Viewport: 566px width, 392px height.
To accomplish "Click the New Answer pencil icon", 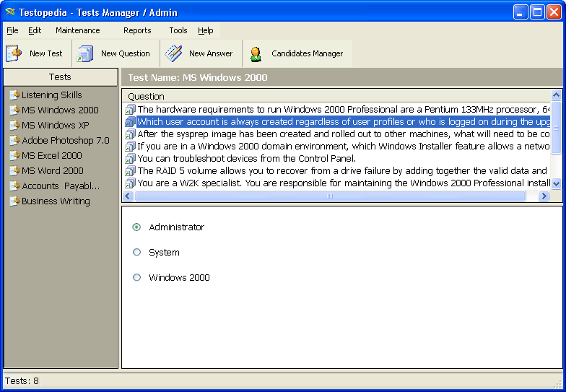I will point(173,53).
